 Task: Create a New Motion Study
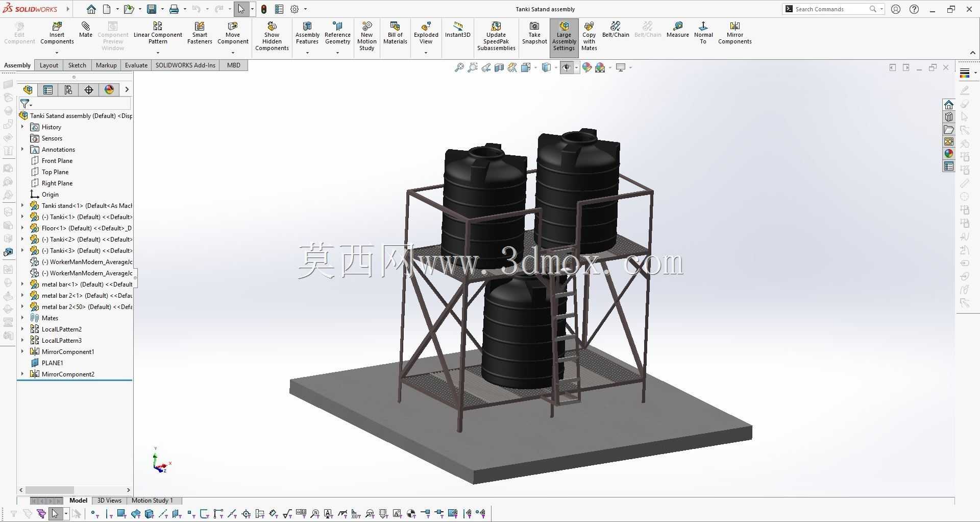tap(366, 36)
